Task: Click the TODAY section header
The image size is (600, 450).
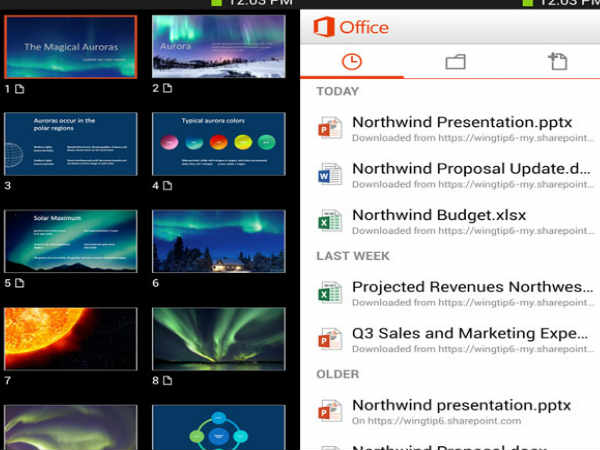Action: click(338, 91)
